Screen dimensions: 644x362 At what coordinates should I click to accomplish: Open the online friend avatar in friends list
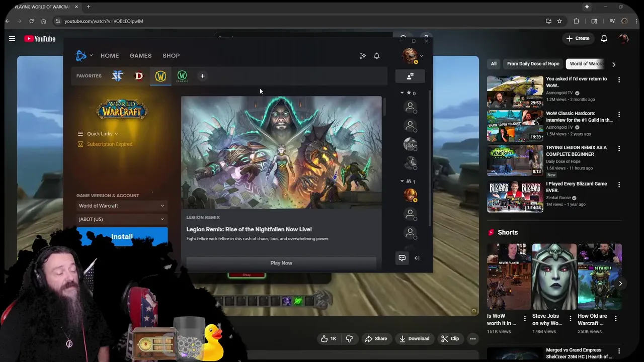pyautogui.click(x=410, y=195)
